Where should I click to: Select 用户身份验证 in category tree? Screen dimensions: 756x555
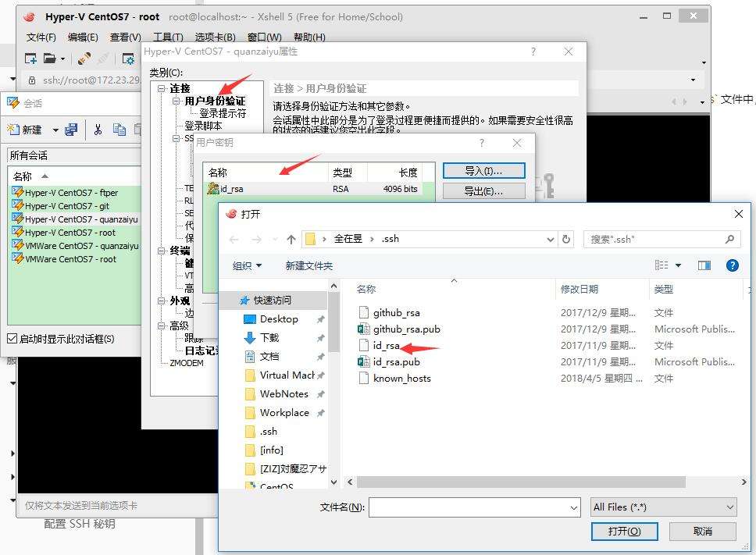pos(215,101)
